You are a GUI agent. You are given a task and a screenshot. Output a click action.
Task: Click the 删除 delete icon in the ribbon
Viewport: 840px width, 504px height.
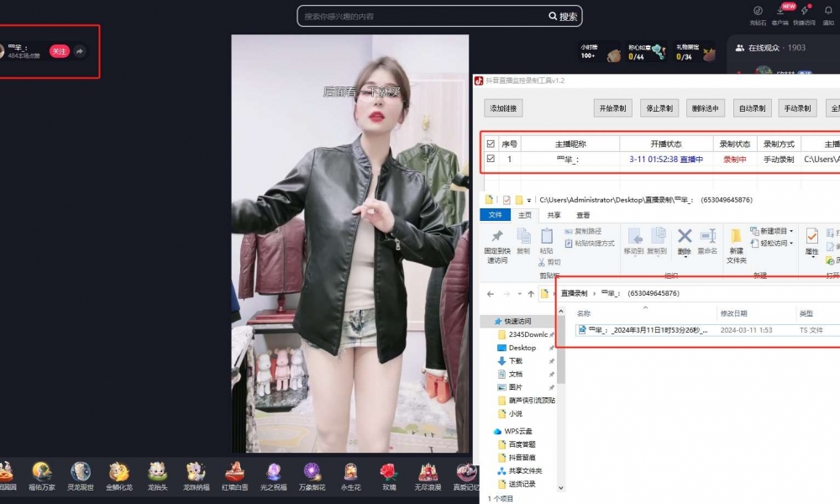(685, 239)
